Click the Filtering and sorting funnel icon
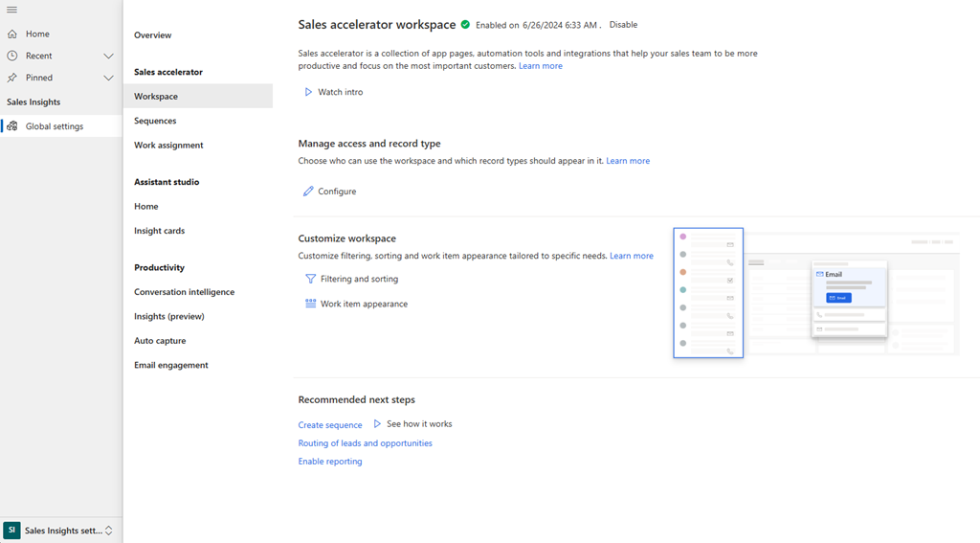 coord(311,279)
